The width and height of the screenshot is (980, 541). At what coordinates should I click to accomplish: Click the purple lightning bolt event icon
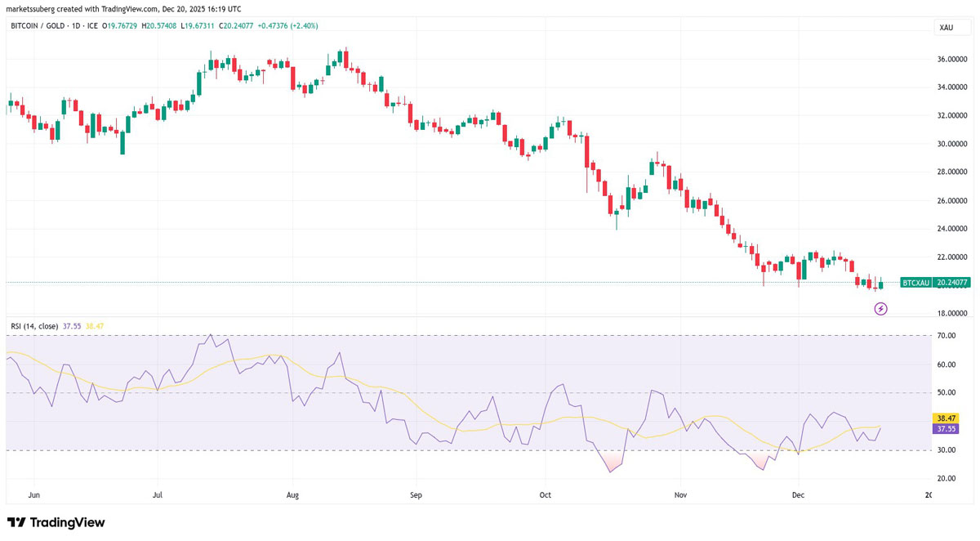click(880, 308)
